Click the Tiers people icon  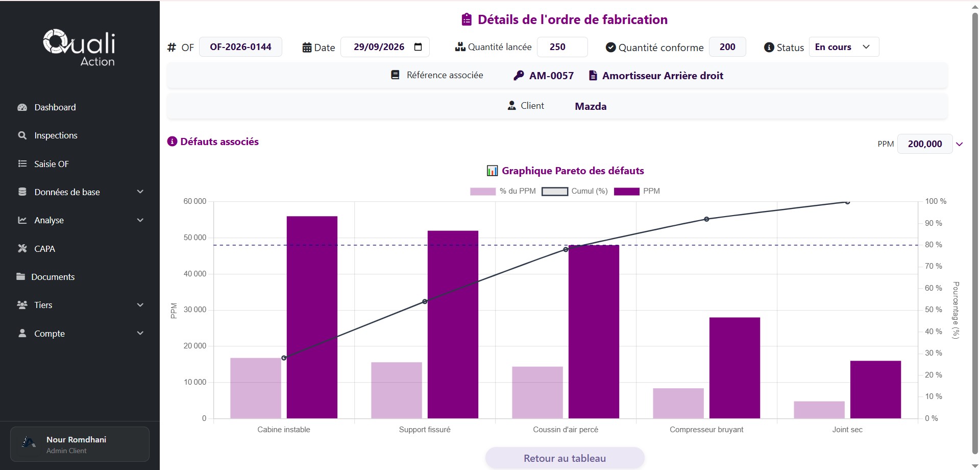22,305
